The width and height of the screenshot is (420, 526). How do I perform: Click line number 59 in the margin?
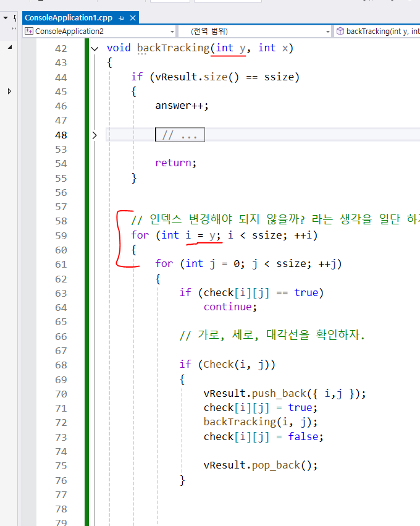click(x=61, y=235)
